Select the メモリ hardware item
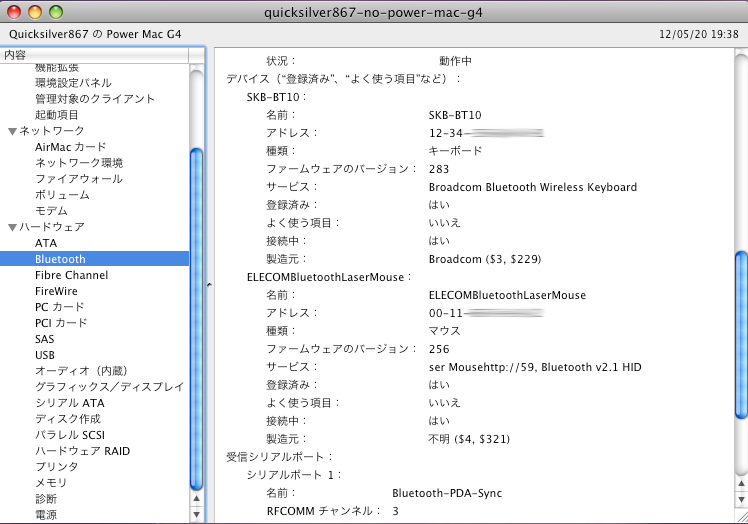The width and height of the screenshot is (748, 524). pos(51,483)
